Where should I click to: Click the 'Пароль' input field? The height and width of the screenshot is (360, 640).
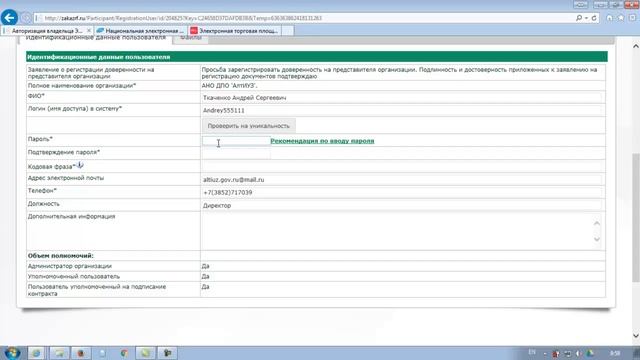pyautogui.click(x=236, y=141)
